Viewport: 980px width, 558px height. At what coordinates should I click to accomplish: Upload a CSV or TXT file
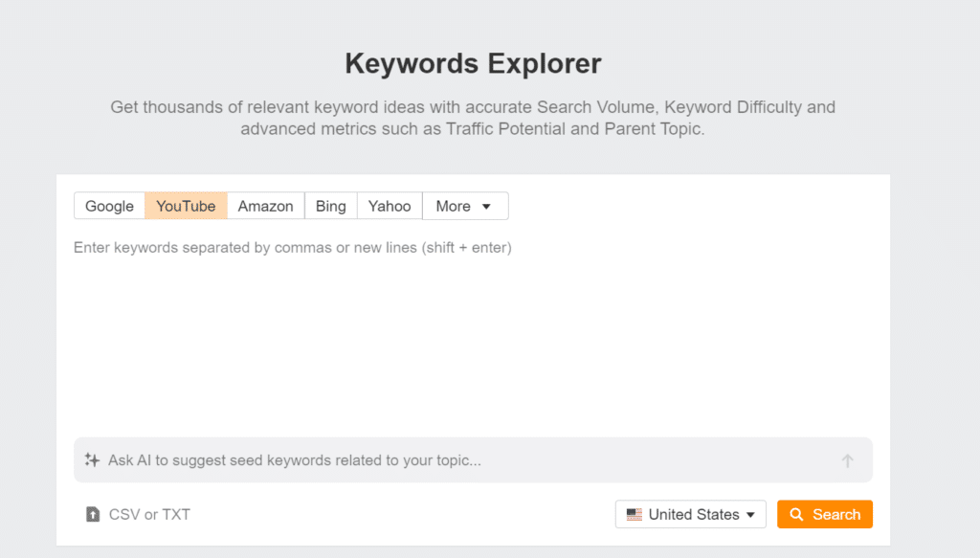click(138, 514)
